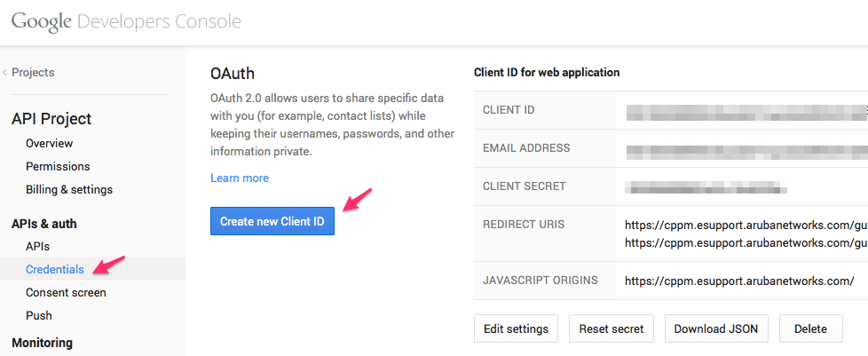Select Credentials in the sidebar
868x356 pixels.
[55, 269]
